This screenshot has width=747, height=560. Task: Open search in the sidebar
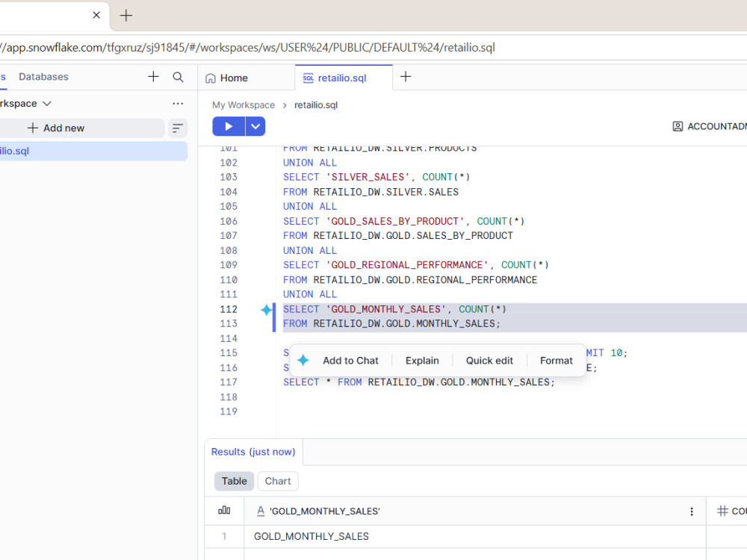pos(179,77)
